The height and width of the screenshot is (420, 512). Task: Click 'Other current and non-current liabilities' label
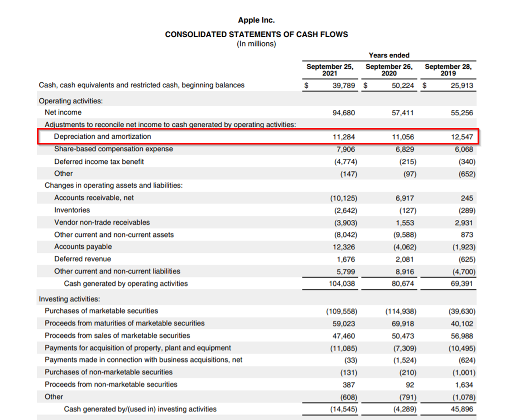click(x=117, y=271)
